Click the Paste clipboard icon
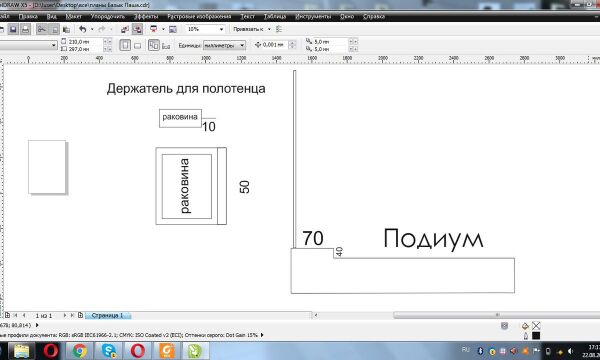The height and width of the screenshot is (360, 600). [x=66, y=29]
